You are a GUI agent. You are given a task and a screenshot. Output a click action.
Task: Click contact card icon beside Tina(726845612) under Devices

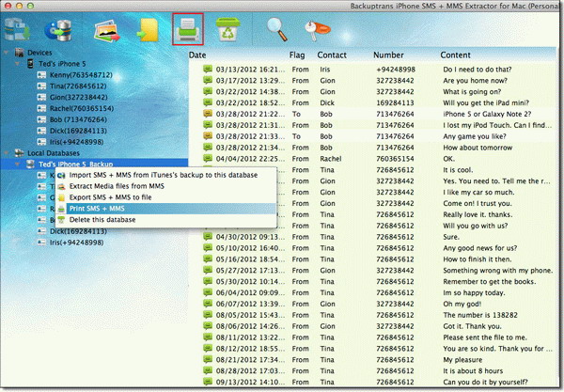pos(41,86)
